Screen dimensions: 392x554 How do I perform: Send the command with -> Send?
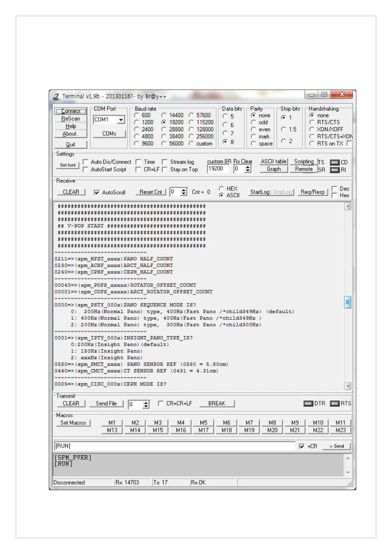[x=336, y=446]
